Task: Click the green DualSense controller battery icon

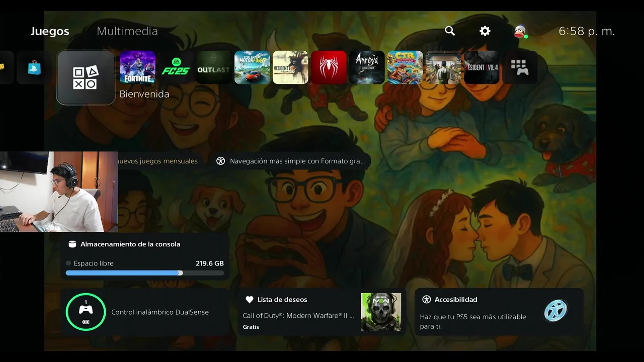Action: tap(86, 312)
